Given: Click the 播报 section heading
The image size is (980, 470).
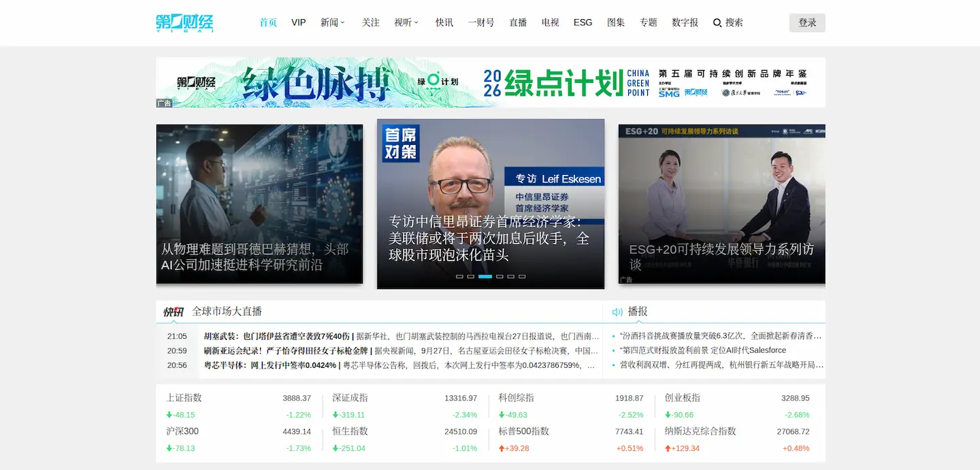Looking at the screenshot, I should point(638,312).
